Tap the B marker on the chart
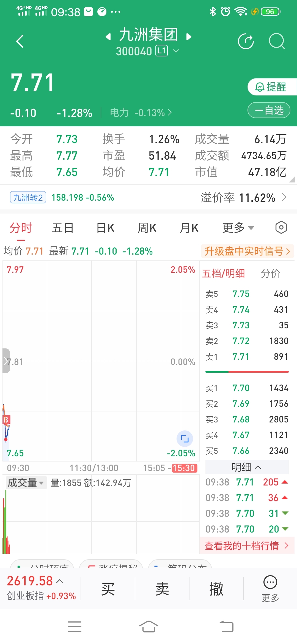297x644 pixels. click(6, 420)
